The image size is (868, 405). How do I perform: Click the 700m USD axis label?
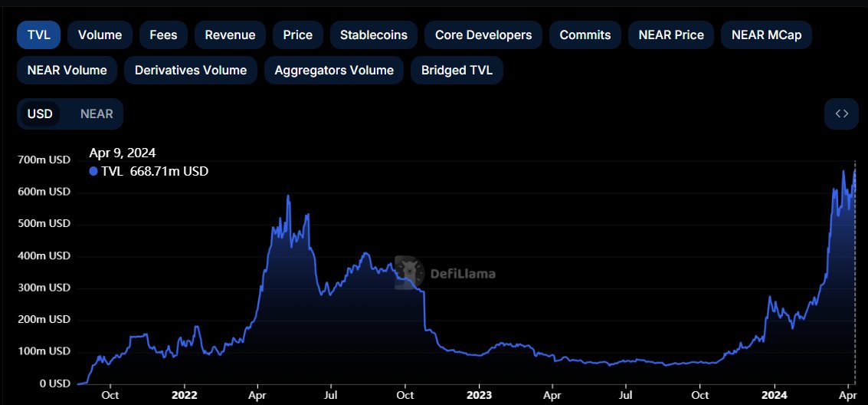44,160
